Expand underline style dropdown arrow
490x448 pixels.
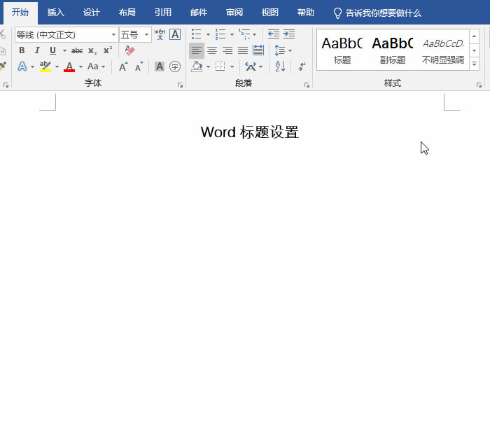click(64, 50)
